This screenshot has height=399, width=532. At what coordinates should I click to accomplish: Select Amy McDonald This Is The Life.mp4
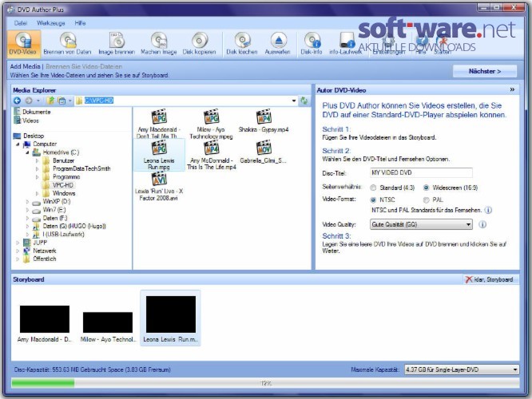(212, 155)
